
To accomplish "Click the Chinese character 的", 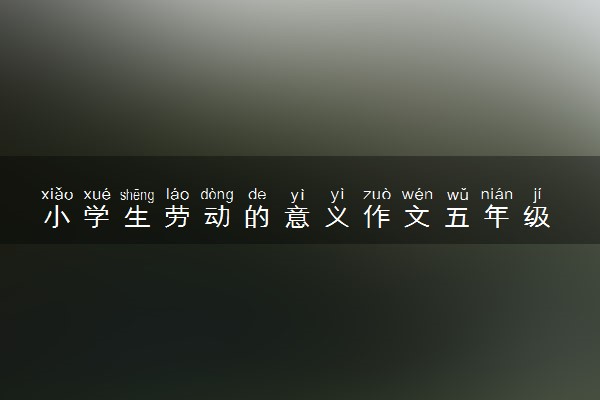I will pyautogui.click(x=257, y=217).
